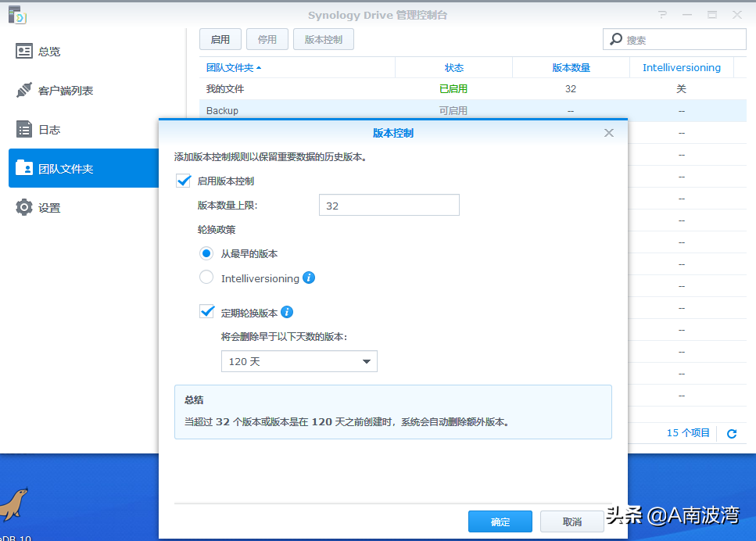Cancel with the 取消 button
The width and height of the screenshot is (756, 541).
571,521
